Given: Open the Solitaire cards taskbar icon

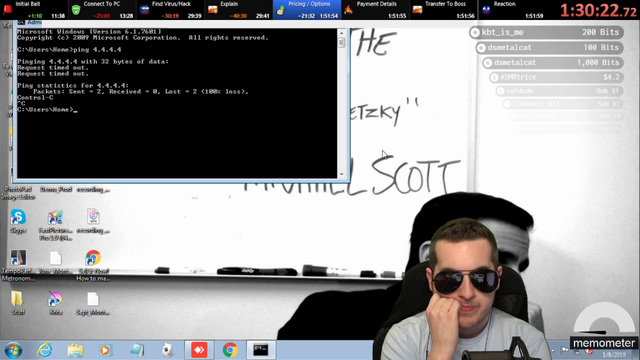Looking at the screenshot, I should click(x=167, y=350).
